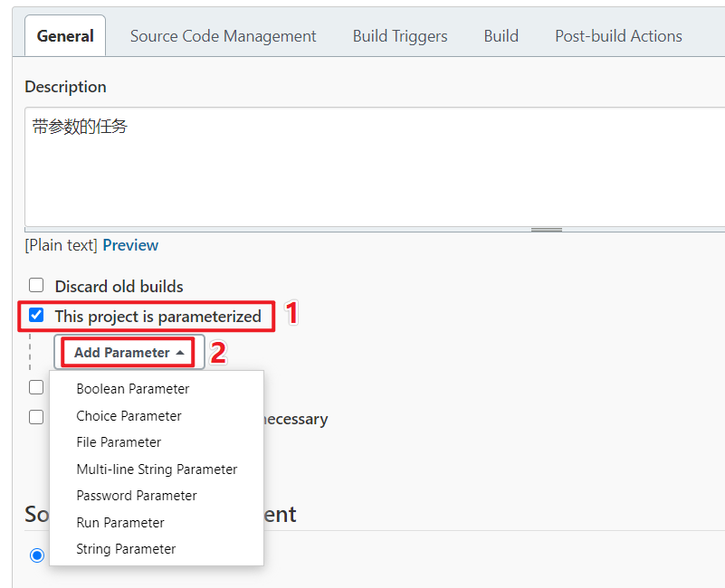Screen dimensions: 725x588
Task: Enable Discard old builds checkbox
Action: click(x=36, y=285)
